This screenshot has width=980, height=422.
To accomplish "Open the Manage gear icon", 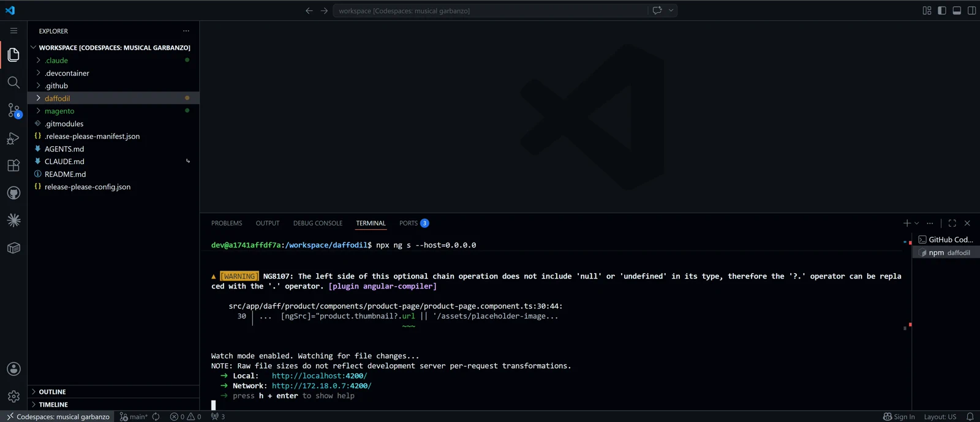I will click(x=13, y=396).
